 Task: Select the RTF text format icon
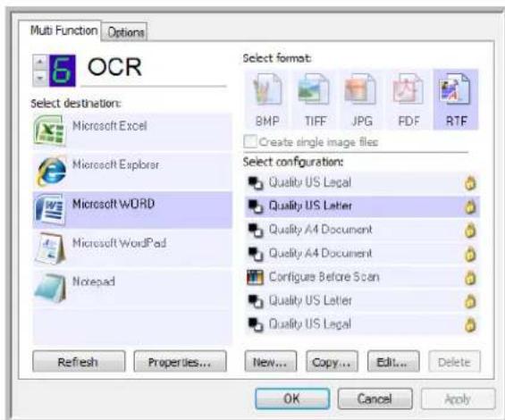[x=455, y=90]
